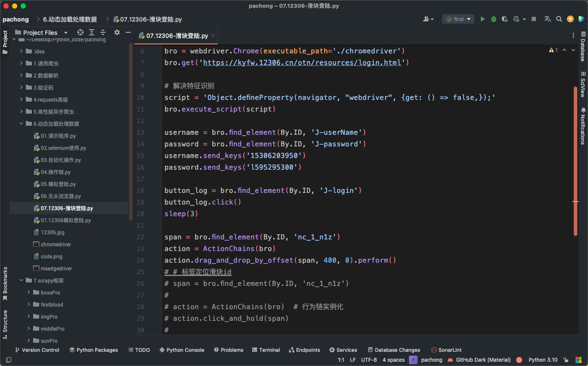Run with coverage via the shield icon
This screenshot has height=366, width=588.
[x=504, y=19]
